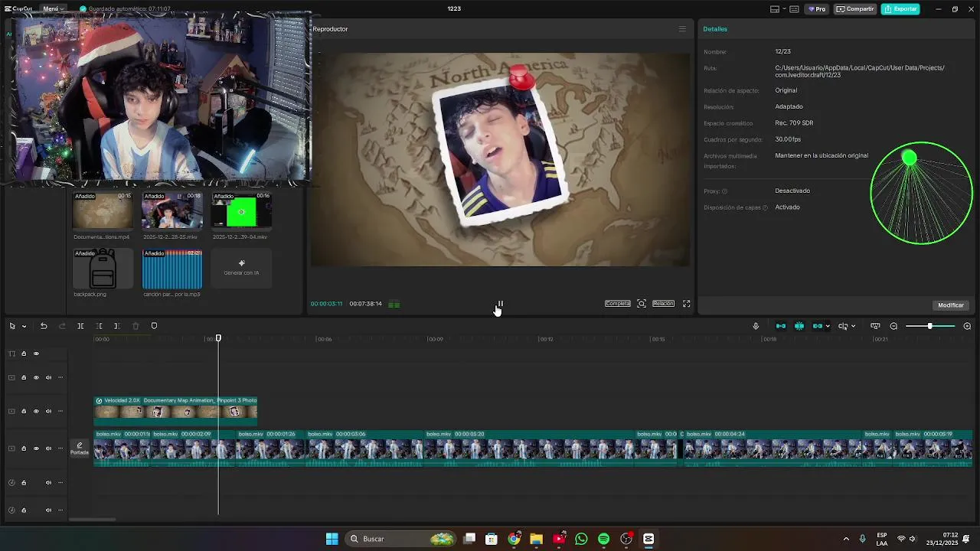Lock the bottom audio track
The width and height of the screenshot is (980, 551).
[x=24, y=510]
